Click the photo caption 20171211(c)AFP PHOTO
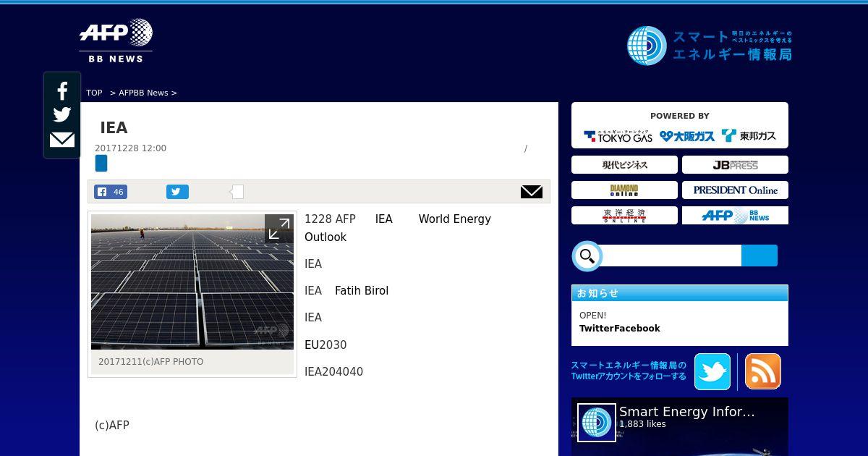Image resolution: width=868 pixels, height=456 pixels. tap(151, 362)
